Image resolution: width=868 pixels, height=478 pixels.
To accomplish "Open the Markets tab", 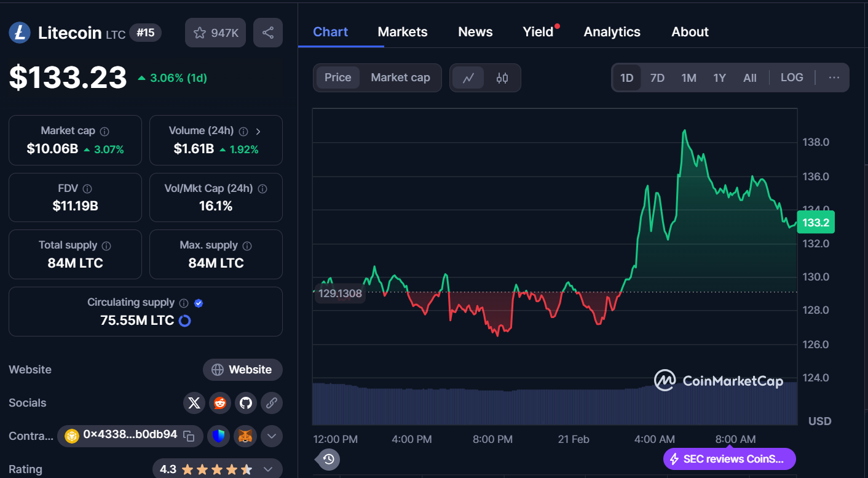I will (x=403, y=32).
